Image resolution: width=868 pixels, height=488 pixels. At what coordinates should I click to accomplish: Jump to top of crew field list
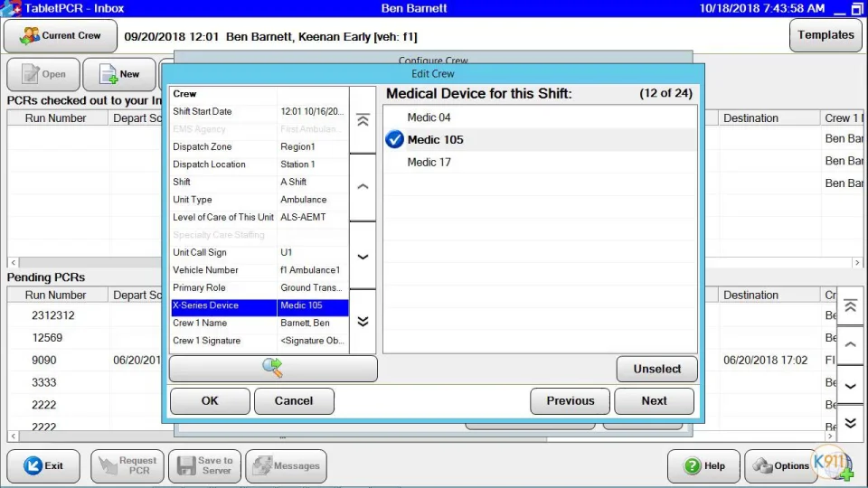(363, 120)
